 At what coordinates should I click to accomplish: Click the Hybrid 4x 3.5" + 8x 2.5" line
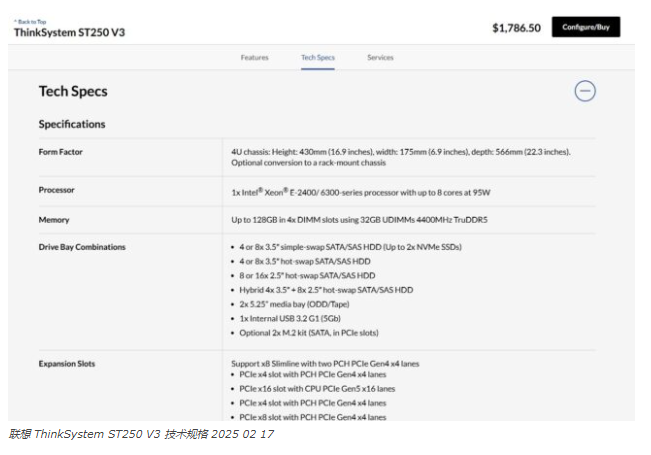[326, 290]
